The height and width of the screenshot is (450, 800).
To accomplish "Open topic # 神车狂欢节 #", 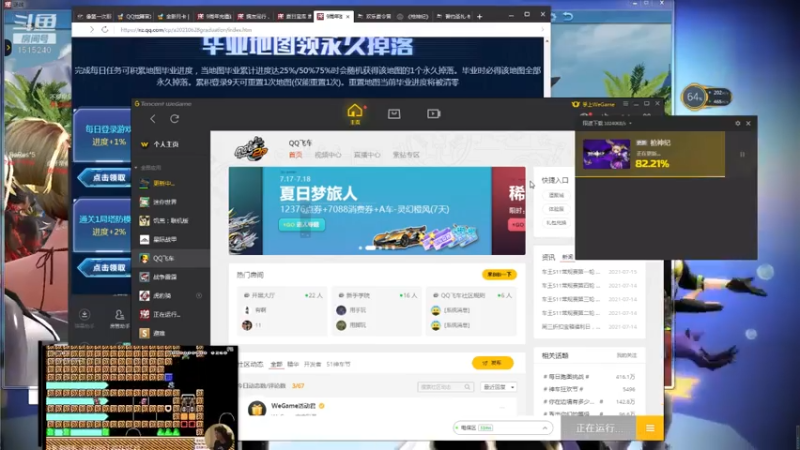I will [x=563, y=389].
